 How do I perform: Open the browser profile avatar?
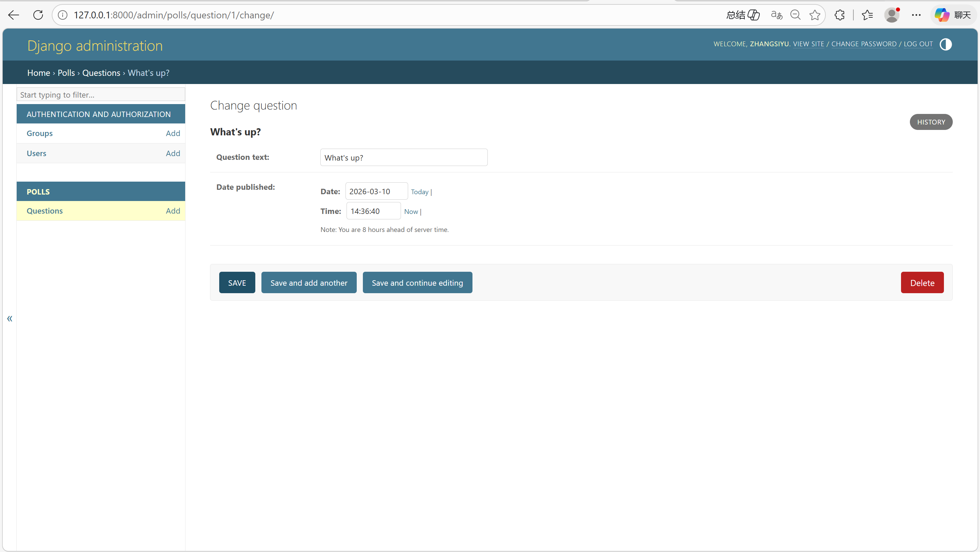pyautogui.click(x=891, y=15)
